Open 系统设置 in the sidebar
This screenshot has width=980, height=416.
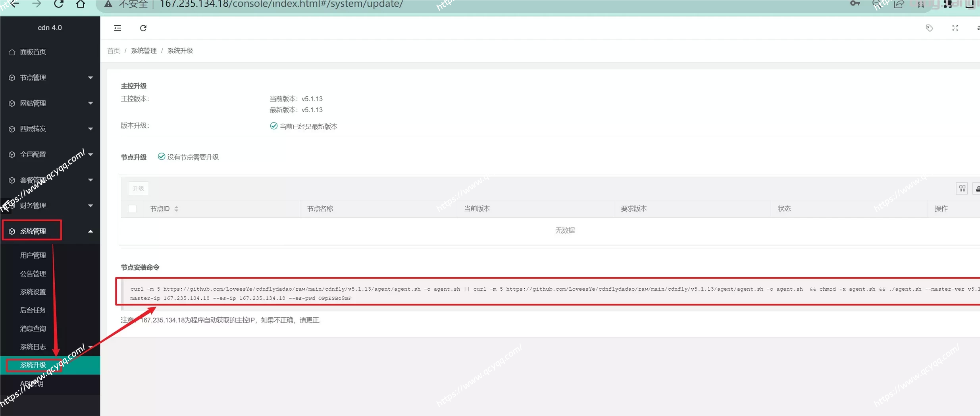tap(33, 292)
